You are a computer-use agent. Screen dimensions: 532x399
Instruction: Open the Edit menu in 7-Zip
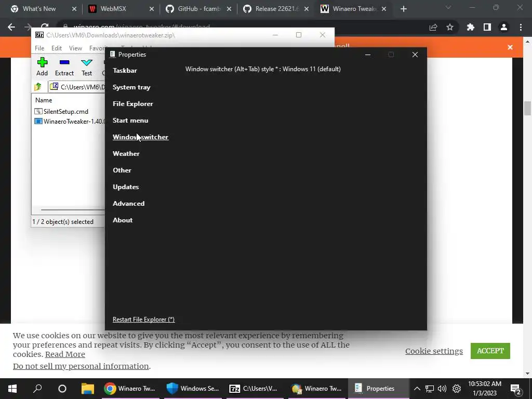pyautogui.click(x=56, y=48)
